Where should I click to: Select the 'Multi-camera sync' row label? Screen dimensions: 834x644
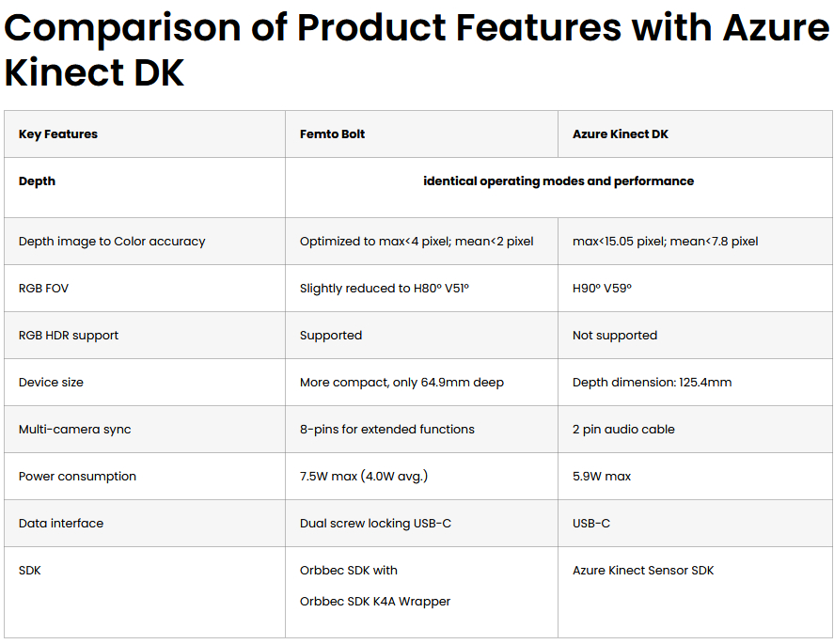(74, 430)
